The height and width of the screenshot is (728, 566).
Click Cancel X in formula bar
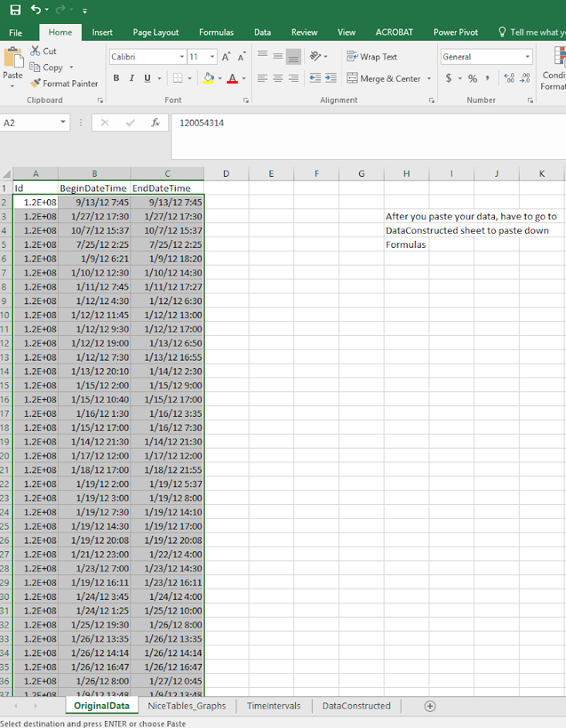pos(104,123)
